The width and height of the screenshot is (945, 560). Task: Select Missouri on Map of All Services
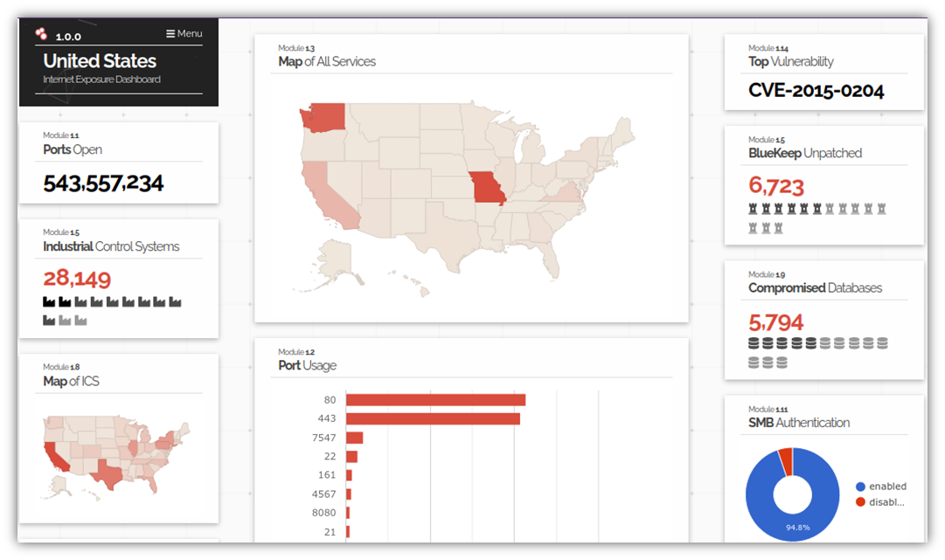[x=487, y=188]
